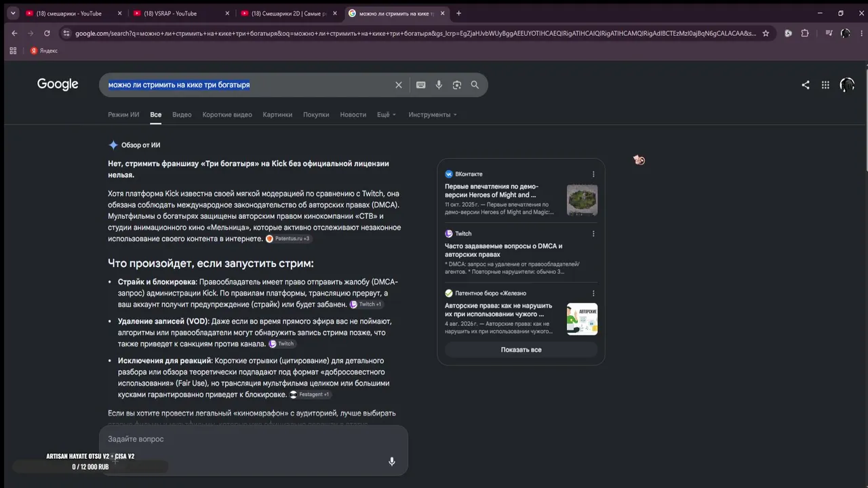The height and width of the screenshot is (488, 868).
Task: Open the browser media control icon
Action: point(829,33)
